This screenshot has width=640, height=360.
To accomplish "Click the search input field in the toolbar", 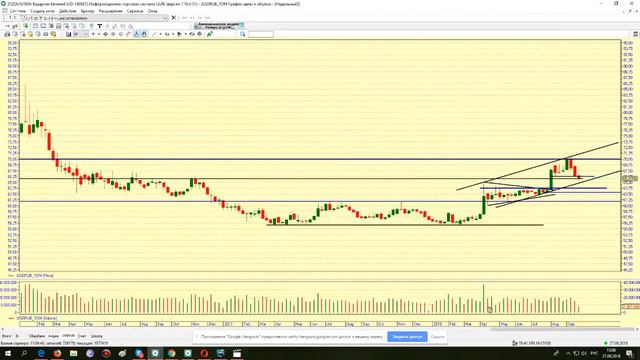I will click(261, 34).
